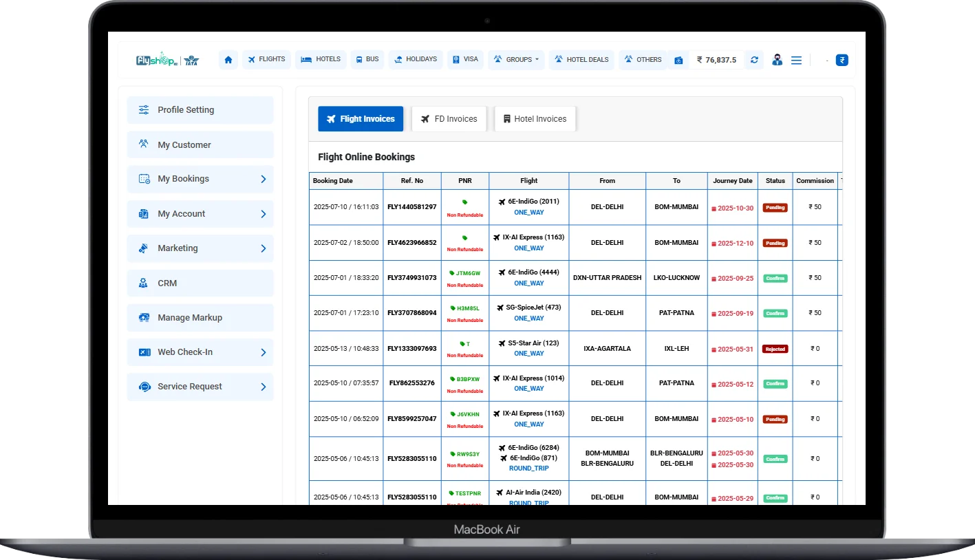Open the Bus booking section
Screen dimensions: 975x560
367,60
